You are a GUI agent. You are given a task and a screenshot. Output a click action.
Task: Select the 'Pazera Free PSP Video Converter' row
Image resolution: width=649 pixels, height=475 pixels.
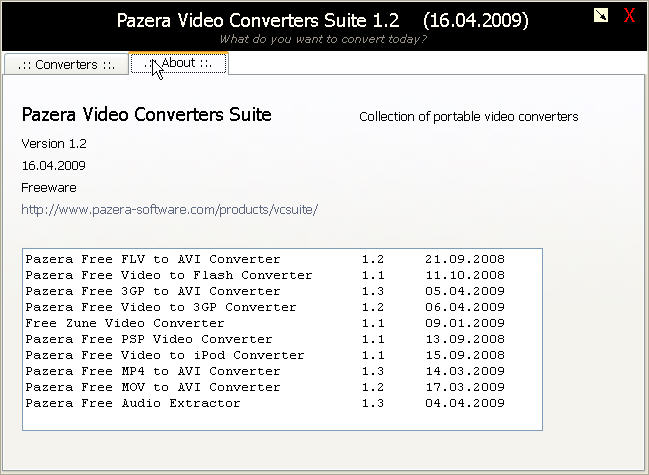[265, 339]
